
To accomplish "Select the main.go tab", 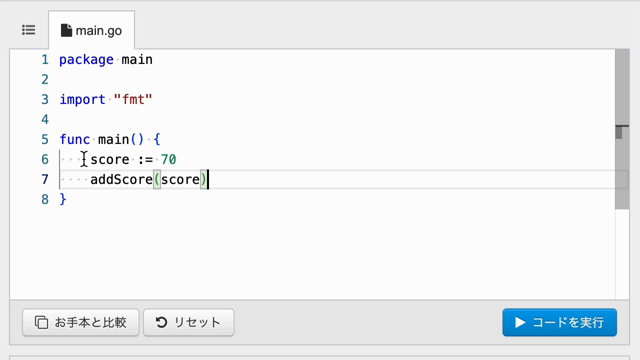I will [x=91, y=30].
